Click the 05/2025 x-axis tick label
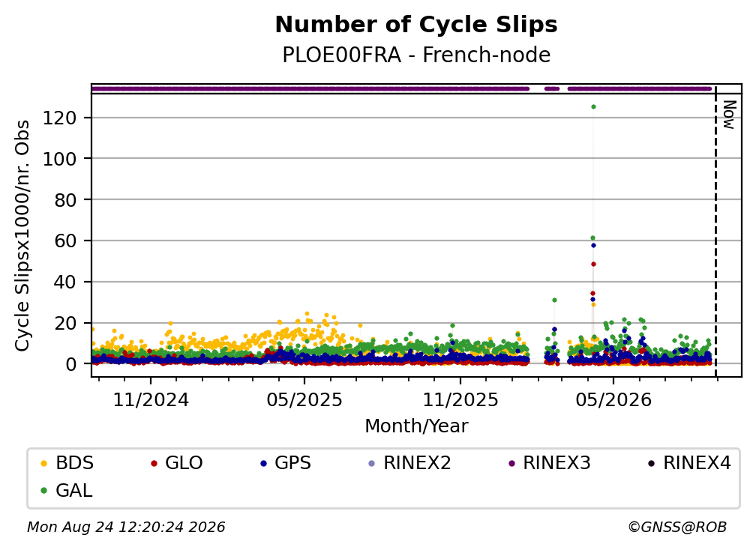This screenshot has width=756, height=550. click(x=304, y=399)
